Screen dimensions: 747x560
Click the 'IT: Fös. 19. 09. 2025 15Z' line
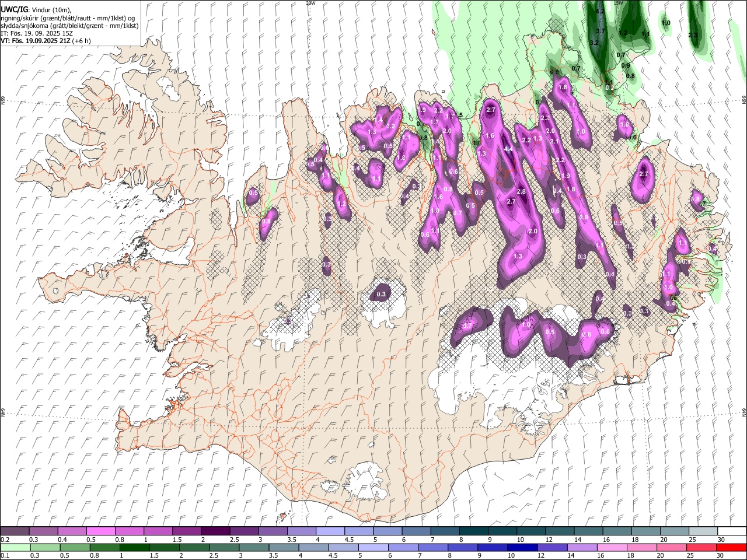click(37, 34)
